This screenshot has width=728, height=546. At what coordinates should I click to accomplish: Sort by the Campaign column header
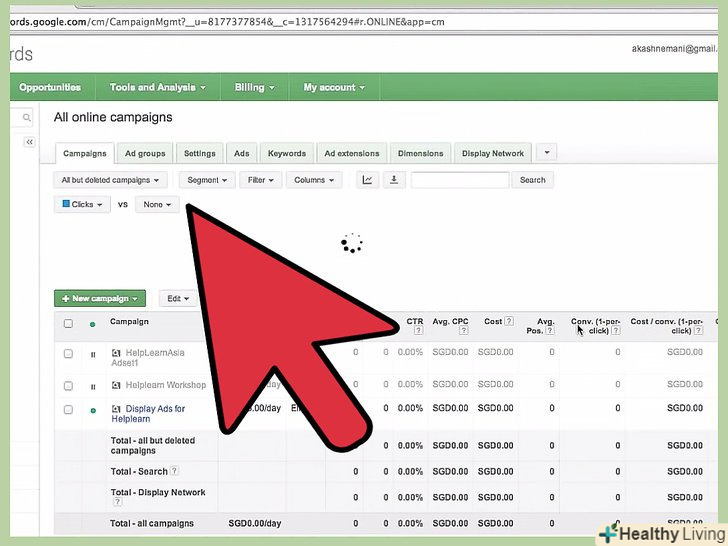129,321
